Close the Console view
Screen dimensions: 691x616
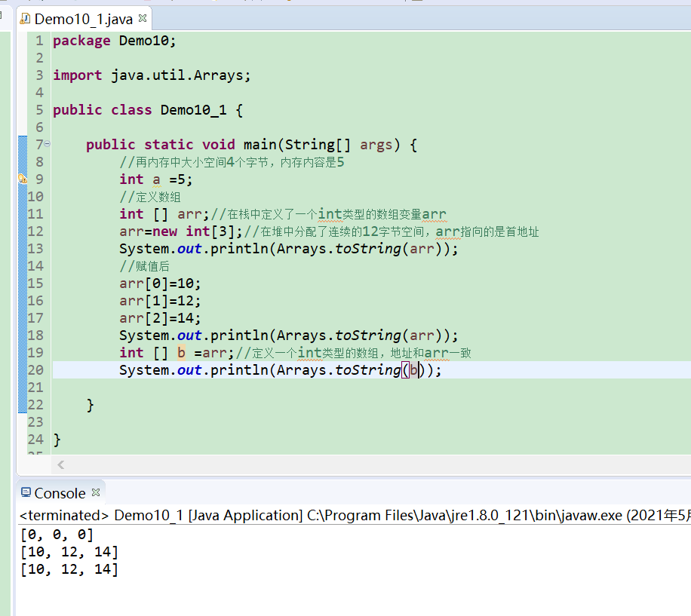click(96, 492)
